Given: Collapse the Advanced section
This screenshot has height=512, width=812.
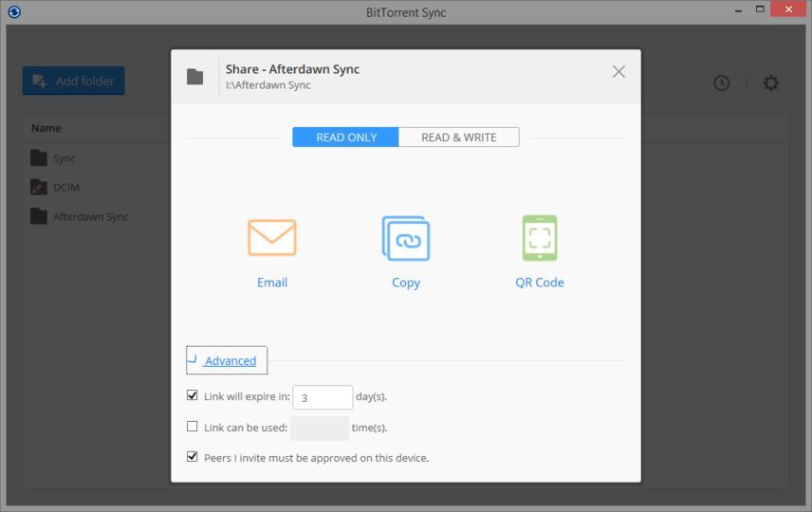Looking at the screenshot, I should 227,360.
